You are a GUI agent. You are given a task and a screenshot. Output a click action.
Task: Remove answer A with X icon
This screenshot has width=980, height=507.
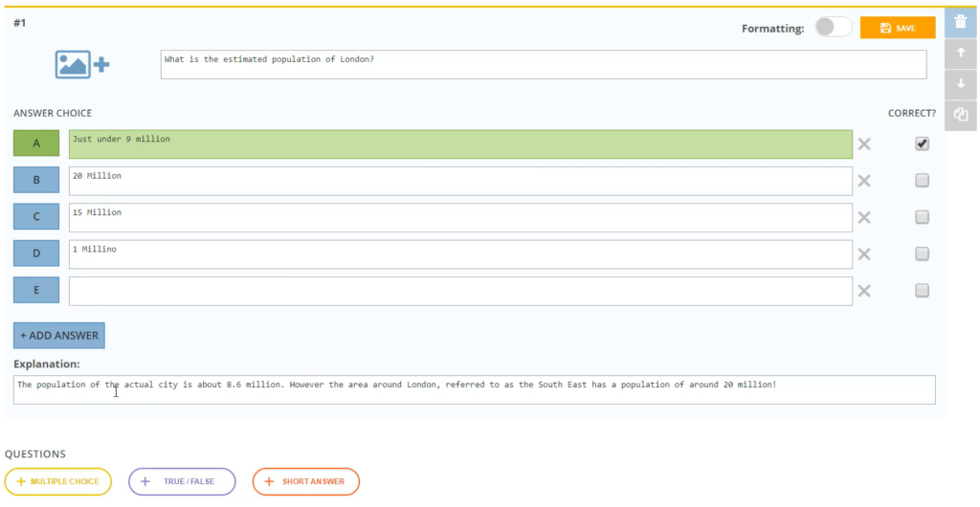point(864,144)
